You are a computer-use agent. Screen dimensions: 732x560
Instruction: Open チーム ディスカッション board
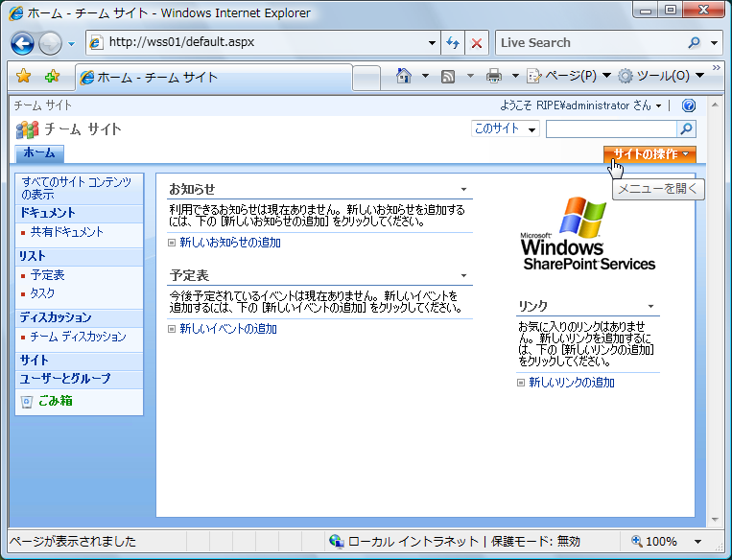[78, 337]
